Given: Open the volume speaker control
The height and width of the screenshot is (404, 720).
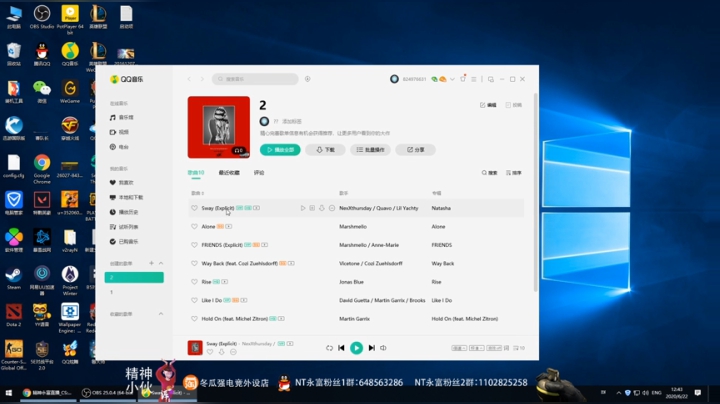Looking at the screenshot, I should 383,348.
